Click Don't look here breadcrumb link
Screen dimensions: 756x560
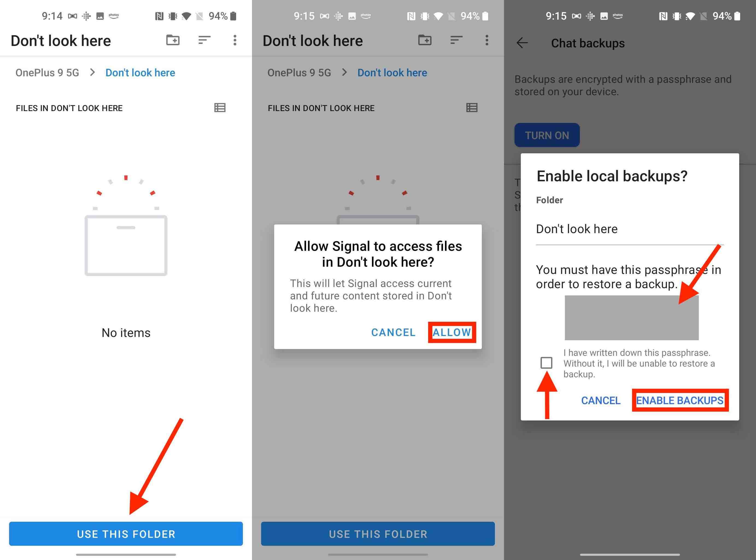[x=140, y=73]
